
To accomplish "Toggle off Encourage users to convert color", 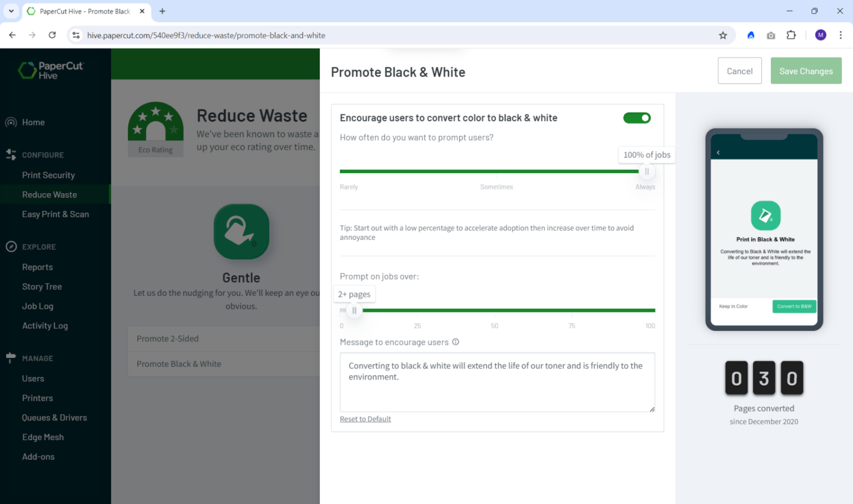I will (x=636, y=118).
